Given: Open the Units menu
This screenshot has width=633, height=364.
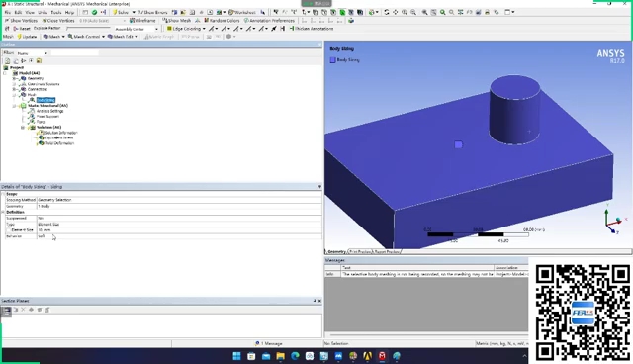Looking at the screenshot, I should click(43, 12).
